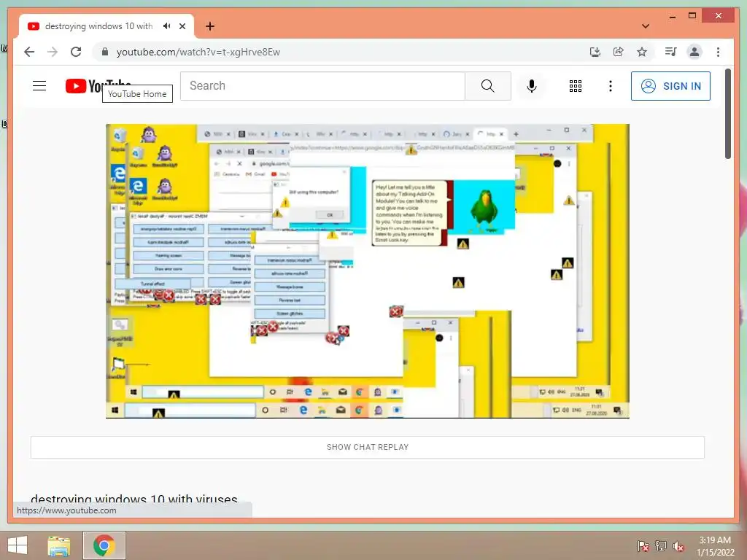
Task: Select the 'destroying windows 10 with' tab
Action: point(99,26)
